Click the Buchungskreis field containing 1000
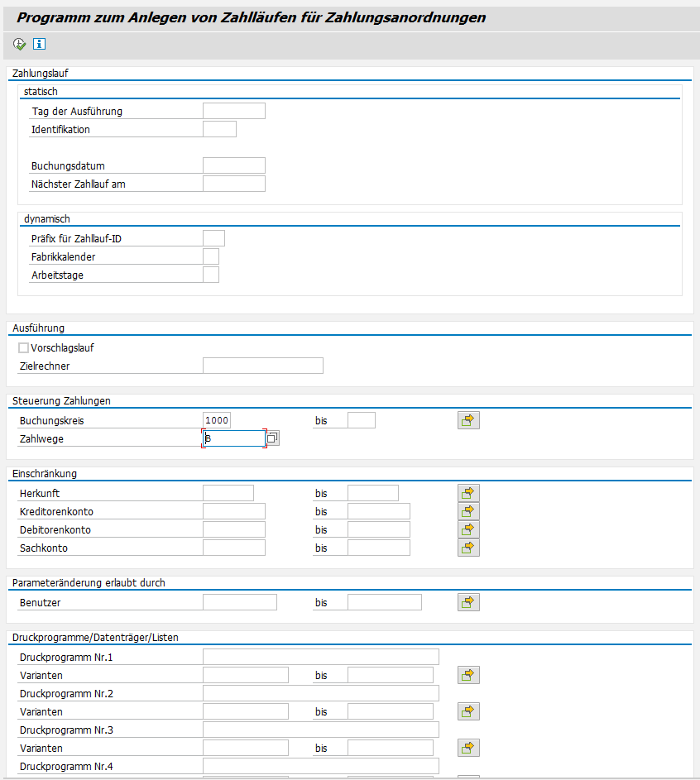Viewport: 700px width, 780px height. (x=223, y=420)
